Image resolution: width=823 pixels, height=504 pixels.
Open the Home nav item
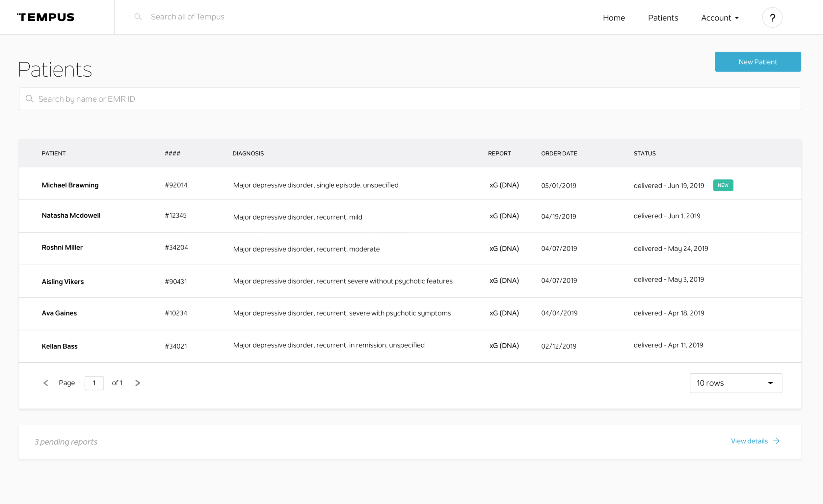pyautogui.click(x=614, y=18)
